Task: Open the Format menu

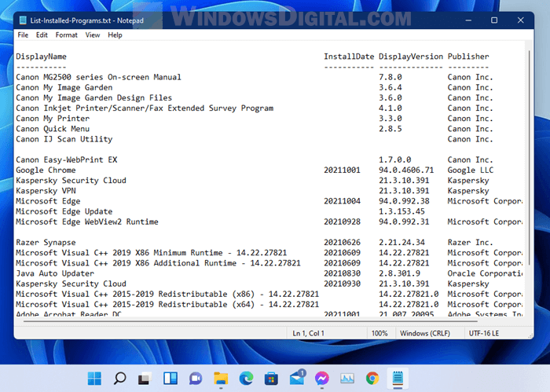Action: 66,35
